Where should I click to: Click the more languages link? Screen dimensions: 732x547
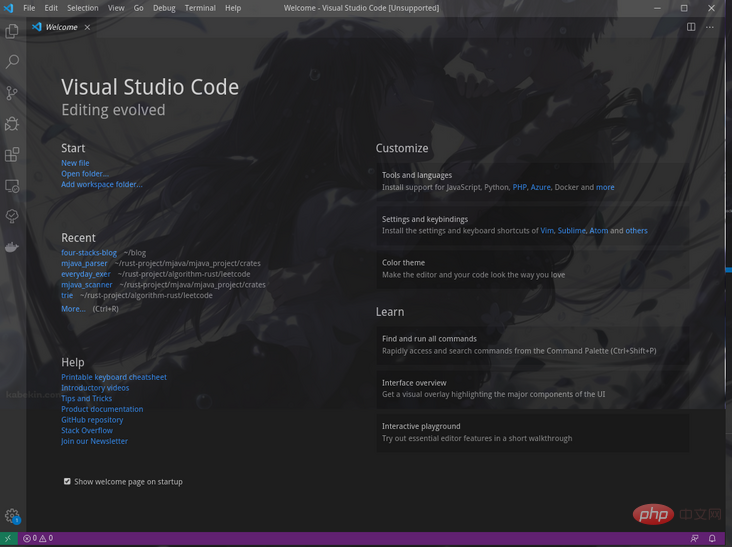(605, 187)
